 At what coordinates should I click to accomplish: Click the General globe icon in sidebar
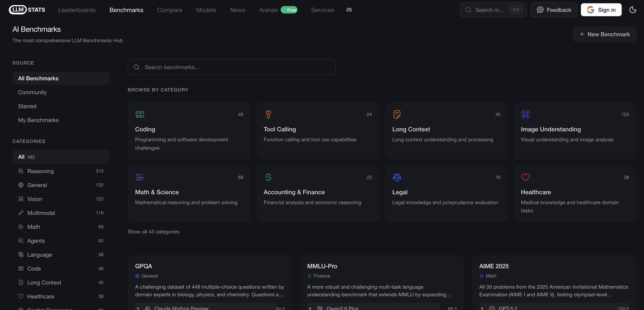click(x=21, y=185)
